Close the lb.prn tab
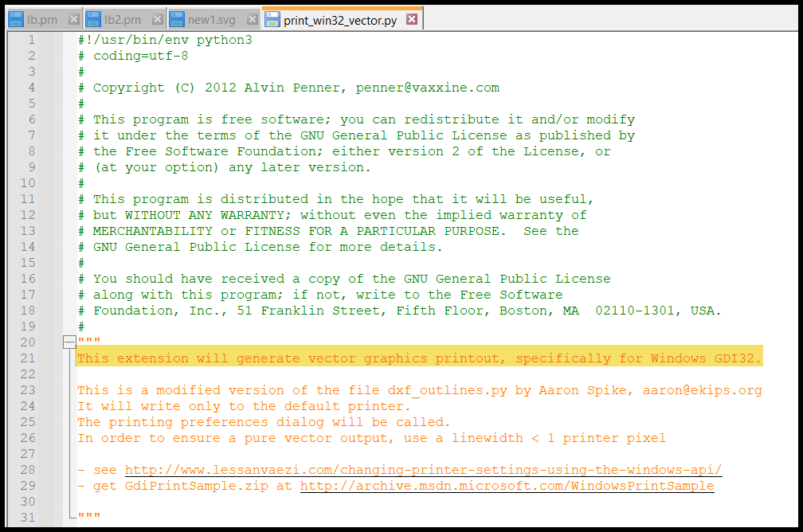The image size is (803, 532). point(73,19)
